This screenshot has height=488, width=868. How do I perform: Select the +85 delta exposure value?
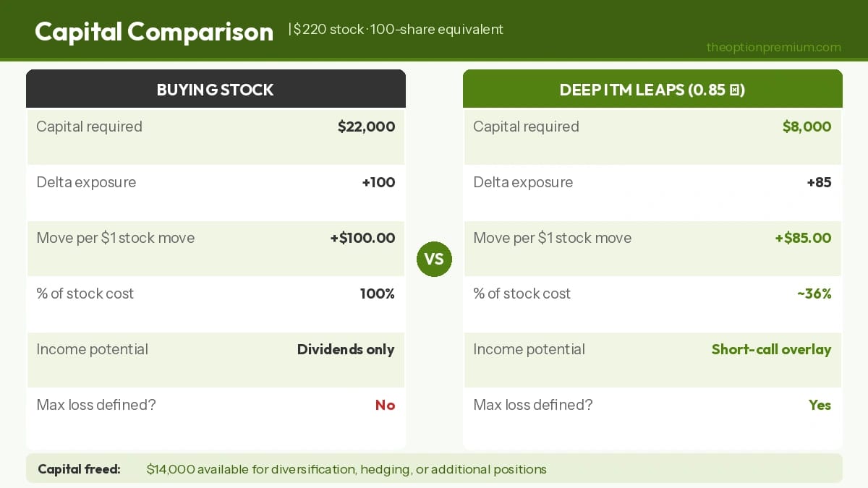click(x=819, y=183)
